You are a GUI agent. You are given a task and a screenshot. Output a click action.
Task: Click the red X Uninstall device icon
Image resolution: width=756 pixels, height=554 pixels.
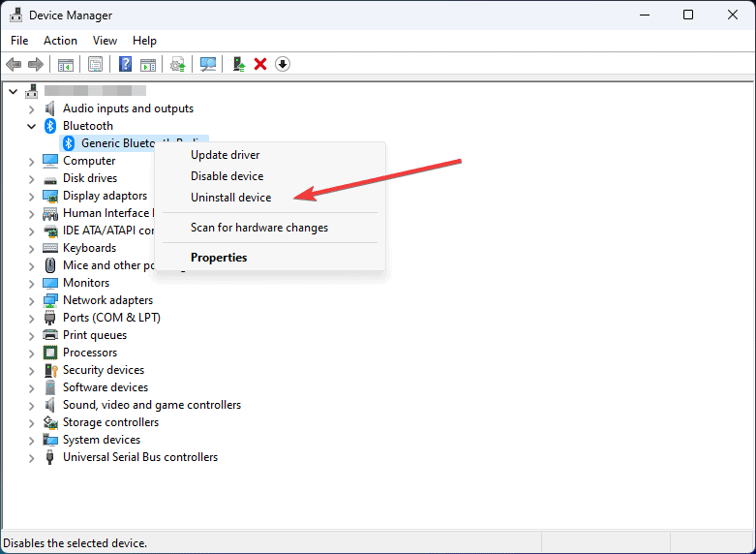tap(260, 64)
